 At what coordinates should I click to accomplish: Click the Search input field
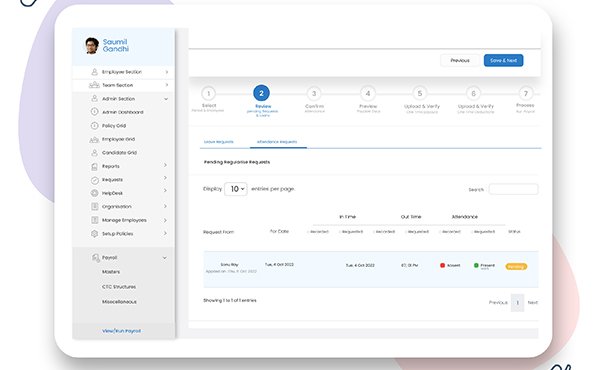[514, 189]
